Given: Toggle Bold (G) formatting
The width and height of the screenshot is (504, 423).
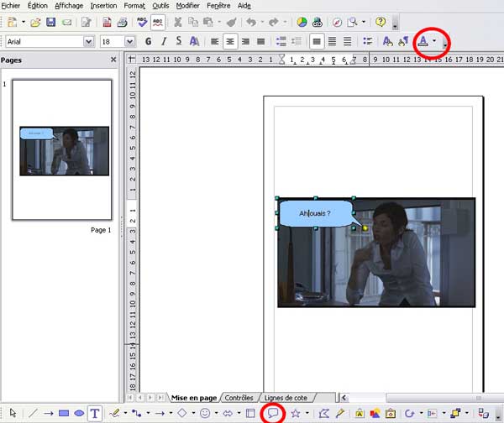Looking at the screenshot, I should click(148, 41).
